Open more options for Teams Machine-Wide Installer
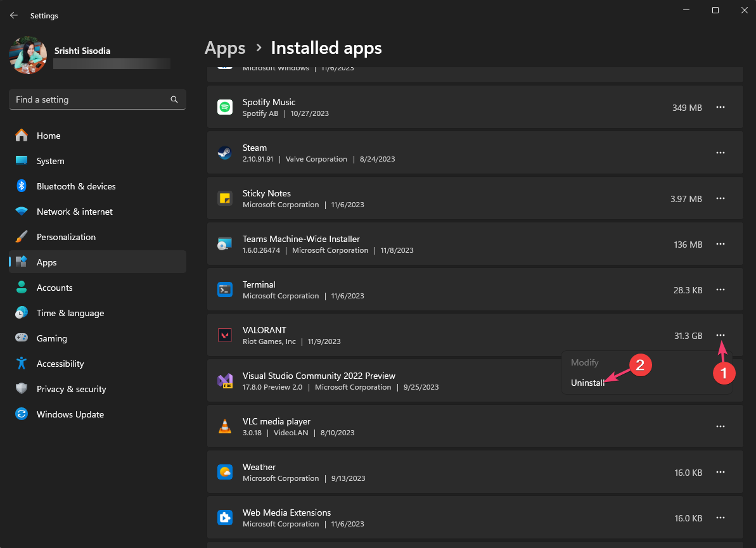 tap(721, 244)
